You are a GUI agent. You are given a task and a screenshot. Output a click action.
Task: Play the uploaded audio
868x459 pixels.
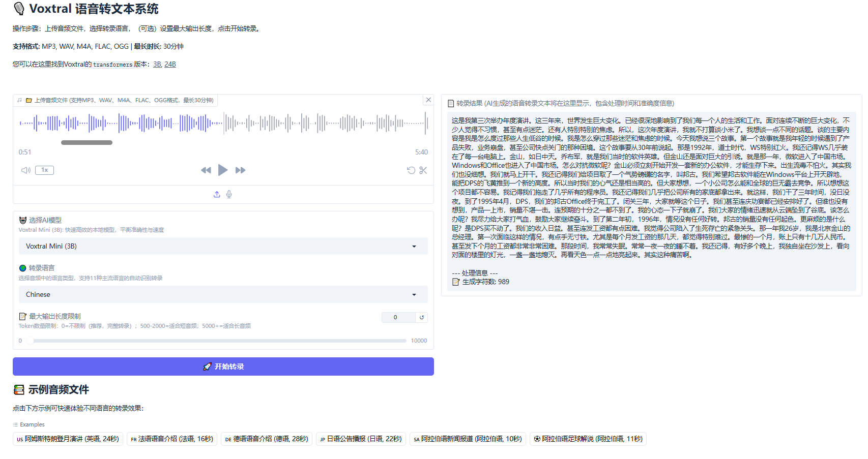223,170
